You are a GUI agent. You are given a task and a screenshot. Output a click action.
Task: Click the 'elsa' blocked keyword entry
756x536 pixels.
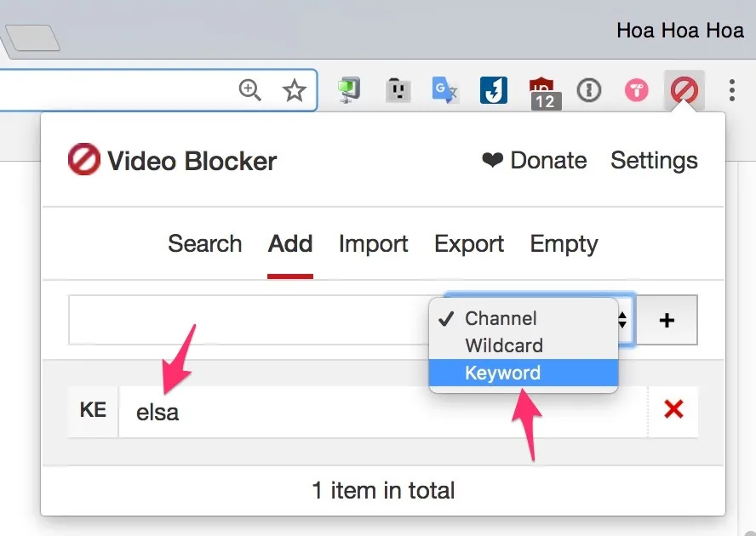coord(157,413)
